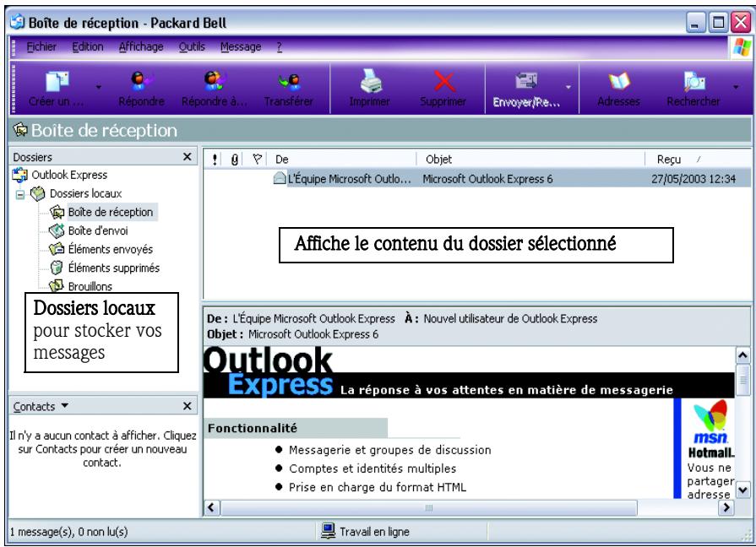Sort by flag column header
The image size is (756, 547).
coord(257,159)
